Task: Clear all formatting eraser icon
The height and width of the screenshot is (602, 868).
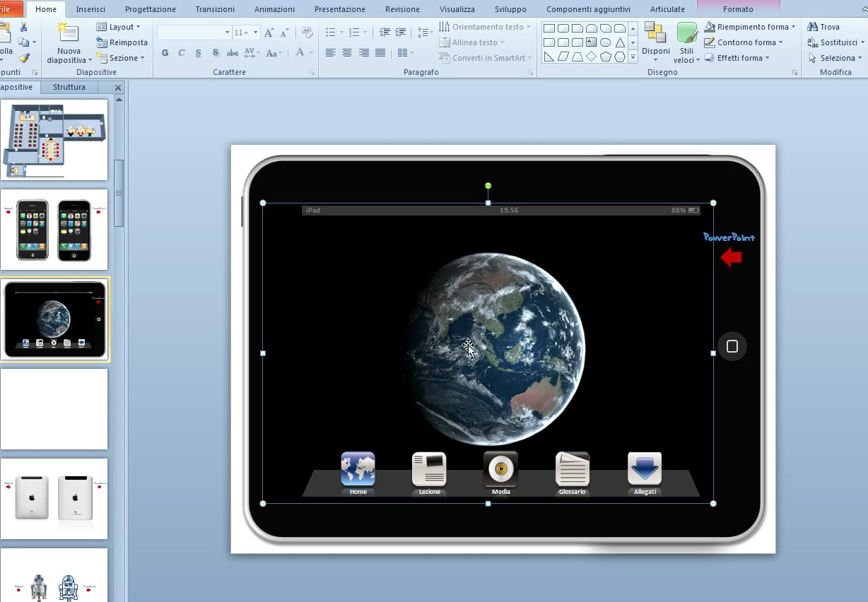Action: click(x=307, y=33)
